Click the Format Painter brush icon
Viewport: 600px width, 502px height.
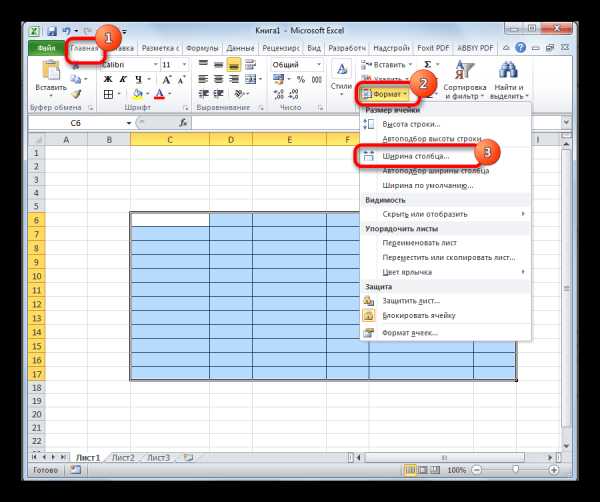77,94
